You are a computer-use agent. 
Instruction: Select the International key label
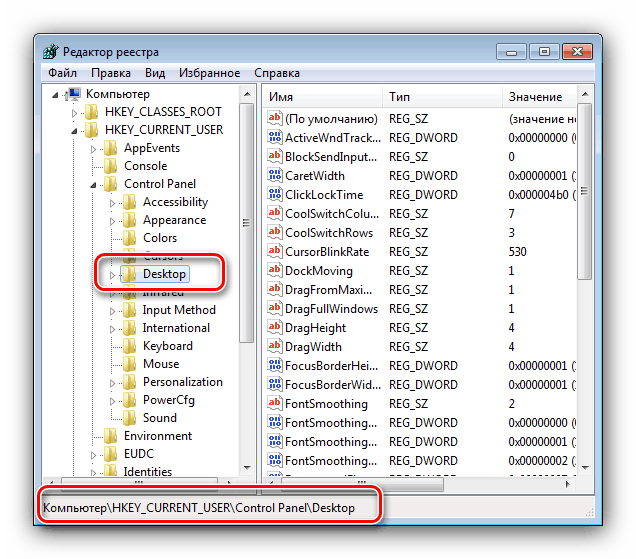(x=176, y=328)
